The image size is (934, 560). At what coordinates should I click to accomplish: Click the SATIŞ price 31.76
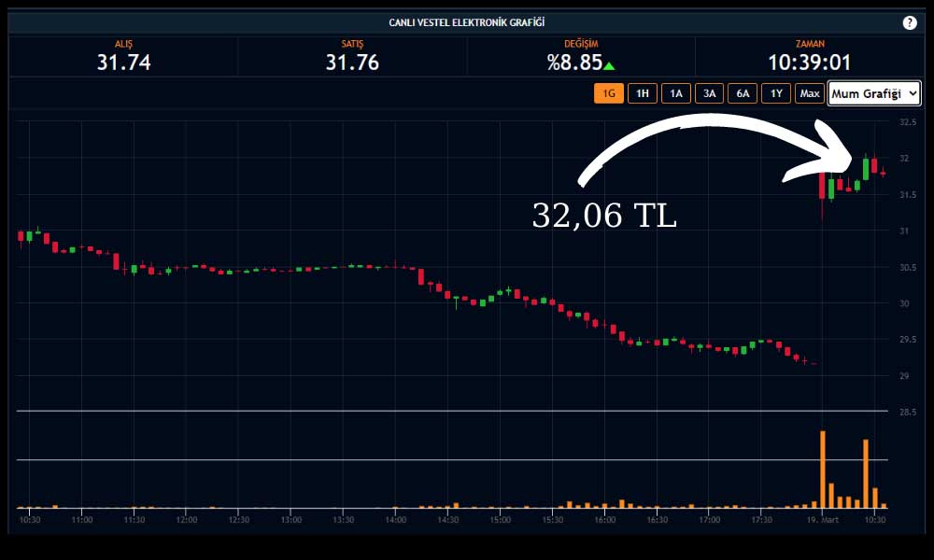click(x=352, y=63)
